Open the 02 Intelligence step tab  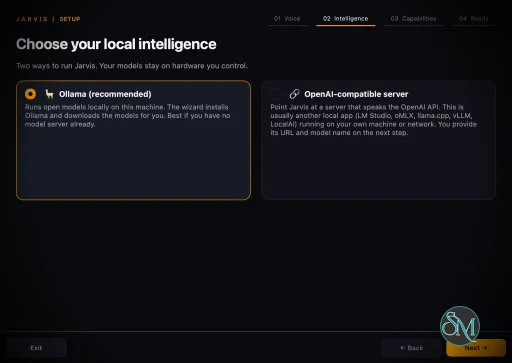click(x=346, y=19)
